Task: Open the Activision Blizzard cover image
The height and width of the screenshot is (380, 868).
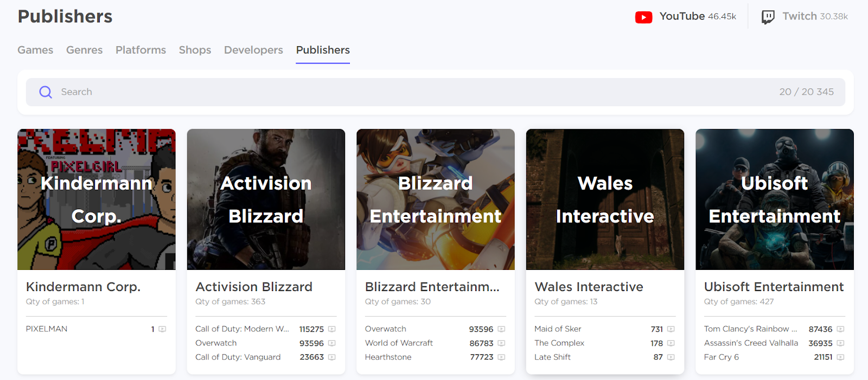Action: (266, 199)
